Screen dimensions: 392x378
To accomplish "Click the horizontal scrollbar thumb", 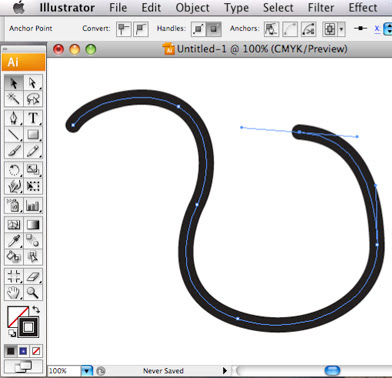I will (x=332, y=370).
